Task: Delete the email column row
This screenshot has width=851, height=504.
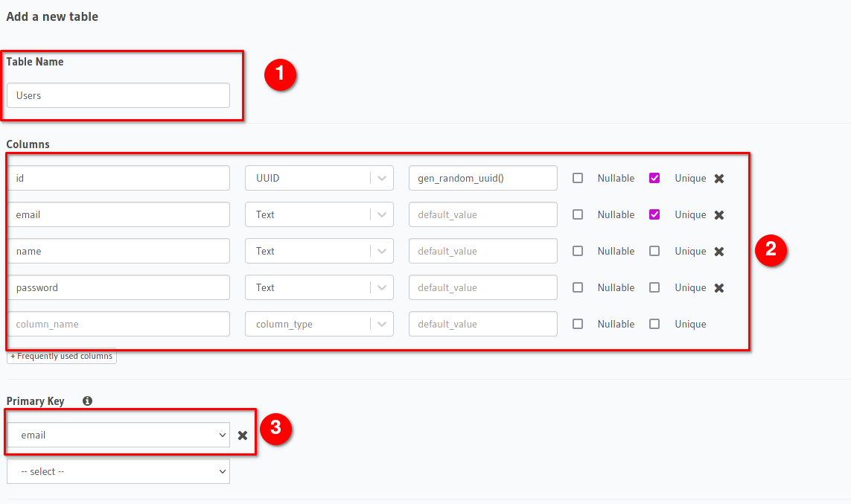Action: tap(719, 215)
